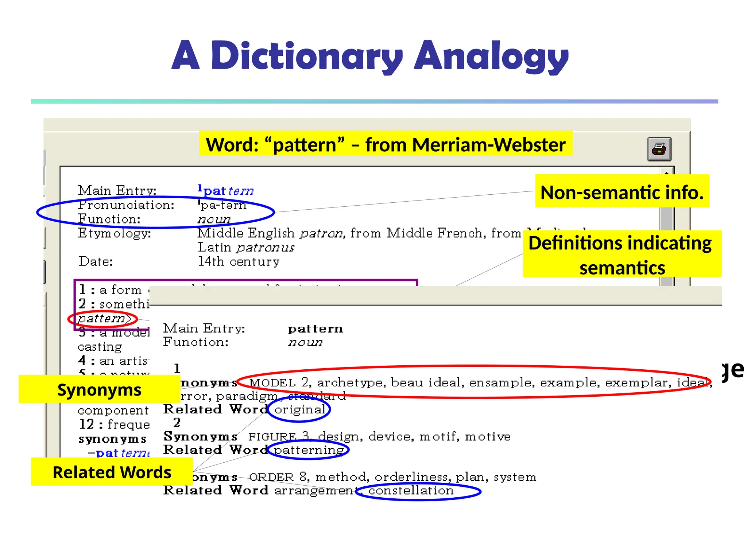Open the blue 'pattern' Main Entry link
This screenshot has width=747, height=560.
tap(228, 191)
